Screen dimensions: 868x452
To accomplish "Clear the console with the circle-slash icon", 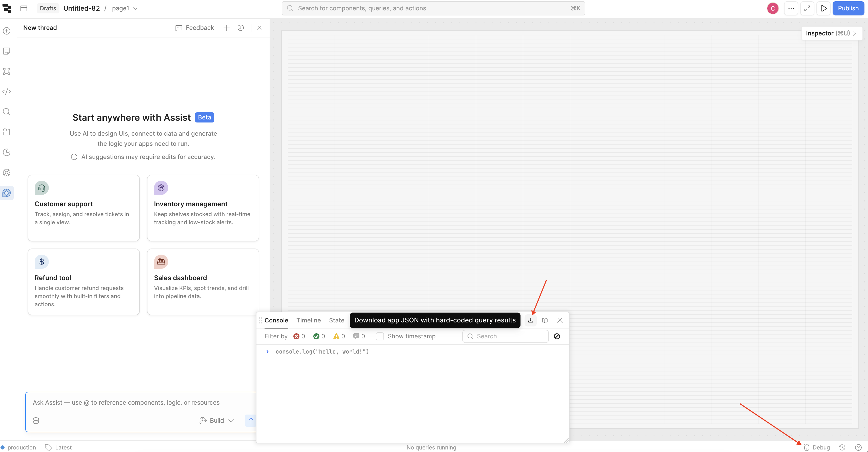I will (557, 336).
